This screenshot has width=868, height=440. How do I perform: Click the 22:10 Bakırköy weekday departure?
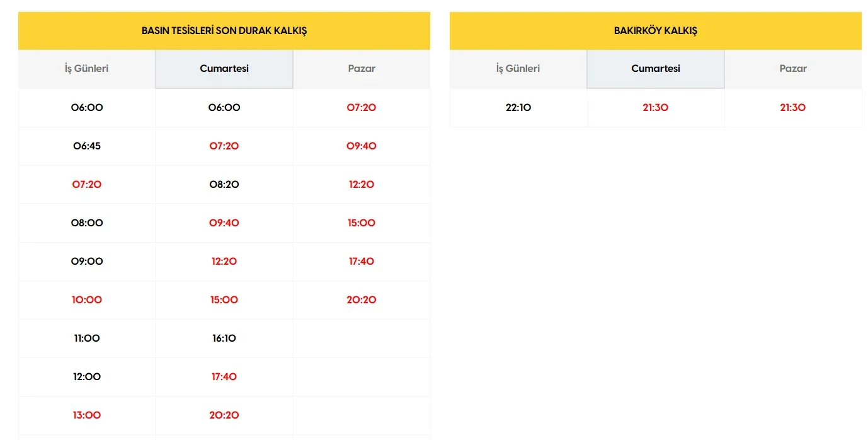(518, 108)
